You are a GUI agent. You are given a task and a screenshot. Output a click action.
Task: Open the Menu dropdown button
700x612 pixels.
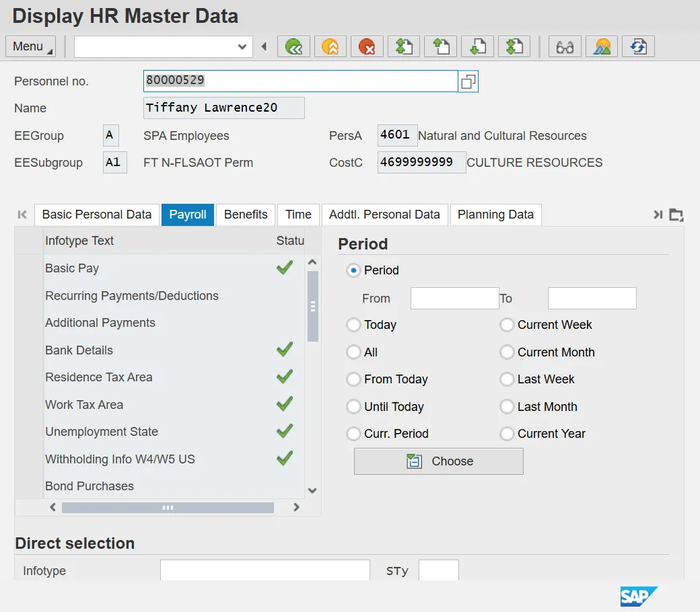pos(31,46)
